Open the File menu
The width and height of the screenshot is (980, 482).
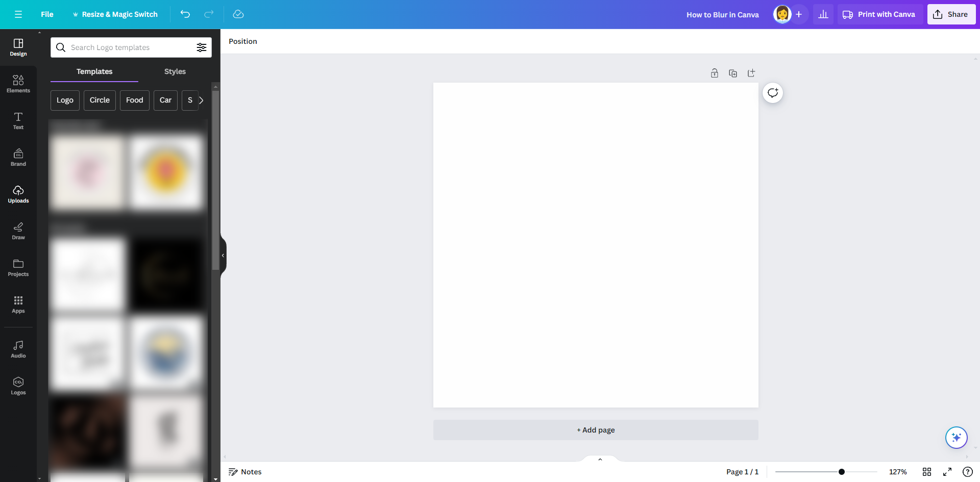click(47, 14)
